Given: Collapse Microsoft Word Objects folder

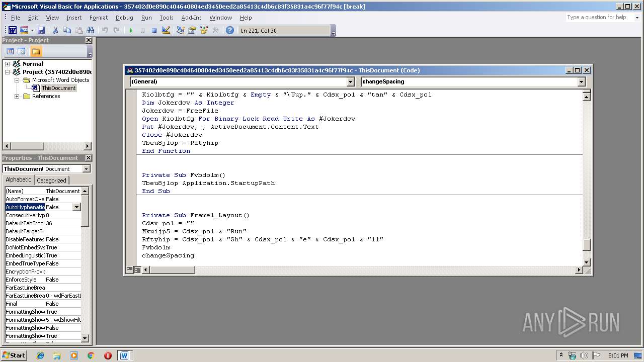Looking at the screenshot, I should [x=17, y=80].
